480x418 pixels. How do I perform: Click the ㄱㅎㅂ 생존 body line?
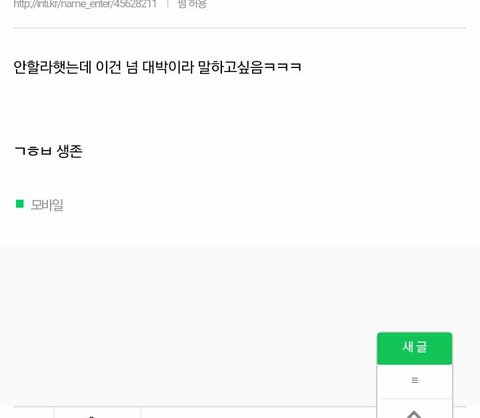48,151
